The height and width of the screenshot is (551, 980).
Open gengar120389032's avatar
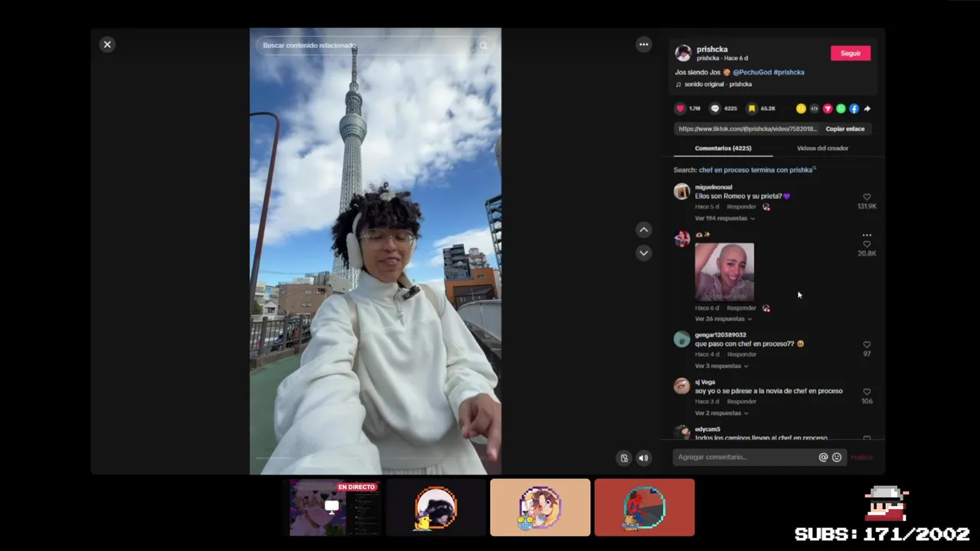click(681, 339)
